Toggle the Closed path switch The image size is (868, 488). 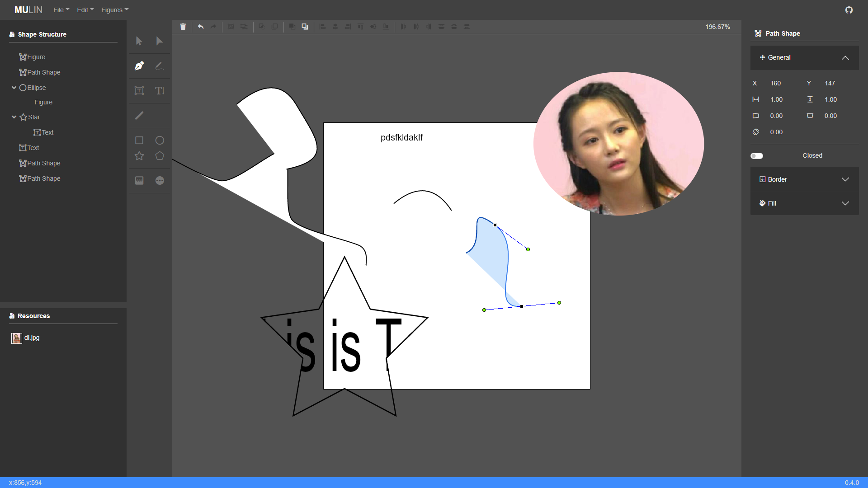(x=757, y=156)
